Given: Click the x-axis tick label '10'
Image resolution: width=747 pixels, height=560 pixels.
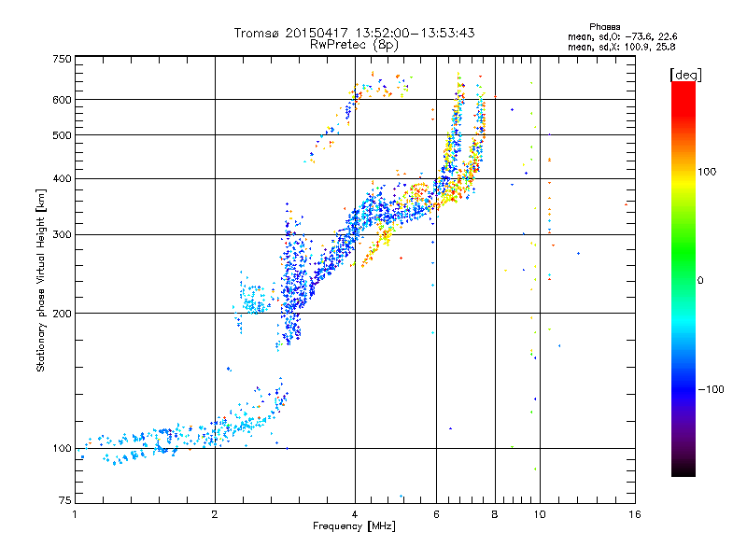Looking at the screenshot, I should point(540,514).
